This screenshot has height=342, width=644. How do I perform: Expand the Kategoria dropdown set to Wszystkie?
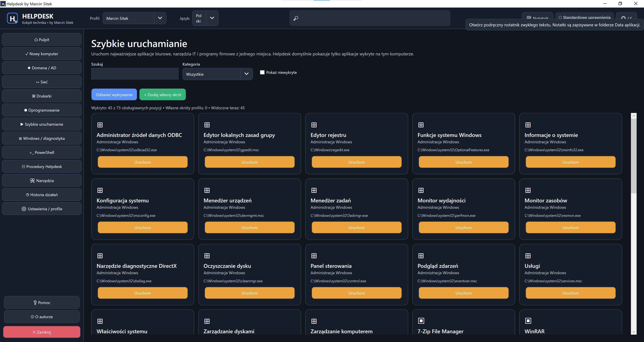[218, 74]
